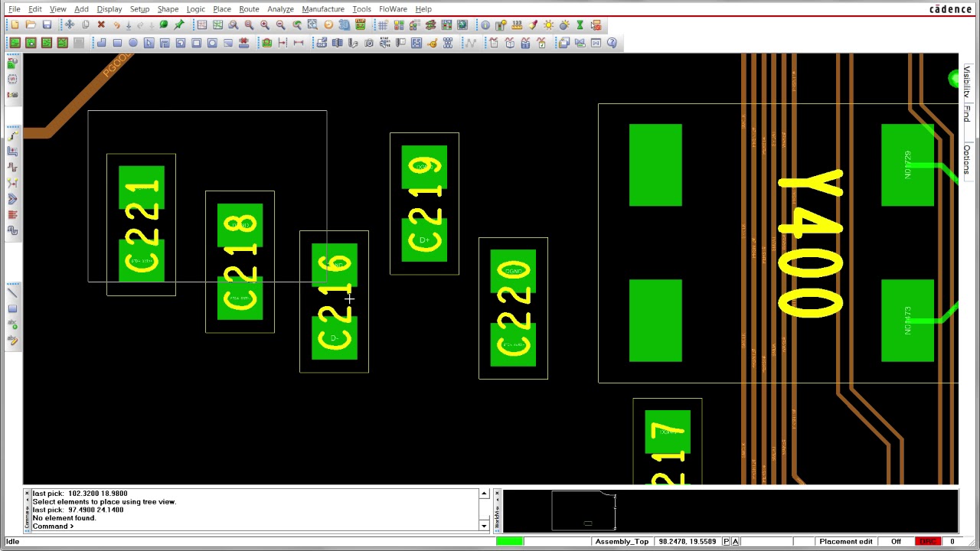Save the design with floppy icon
The image size is (980, 551).
click(x=47, y=25)
